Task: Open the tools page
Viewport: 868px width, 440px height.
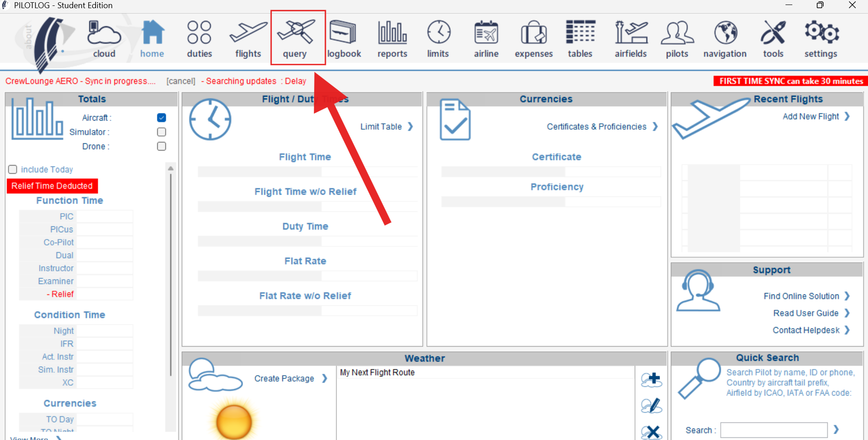Action: click(773, 39)
